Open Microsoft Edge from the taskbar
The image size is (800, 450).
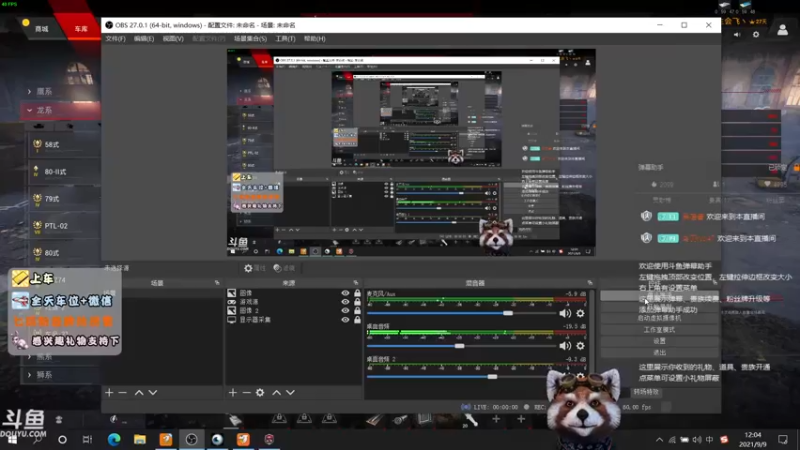(114, 439)
